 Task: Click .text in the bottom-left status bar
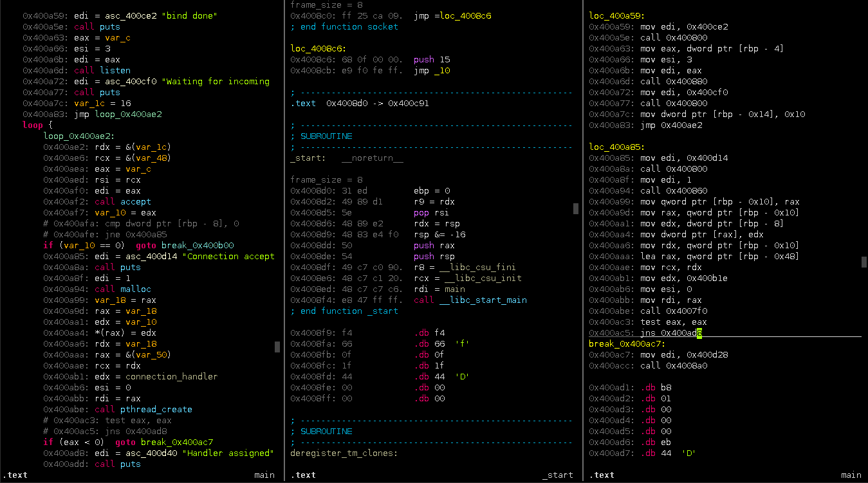pyautogui.click(x=15, y=475)
